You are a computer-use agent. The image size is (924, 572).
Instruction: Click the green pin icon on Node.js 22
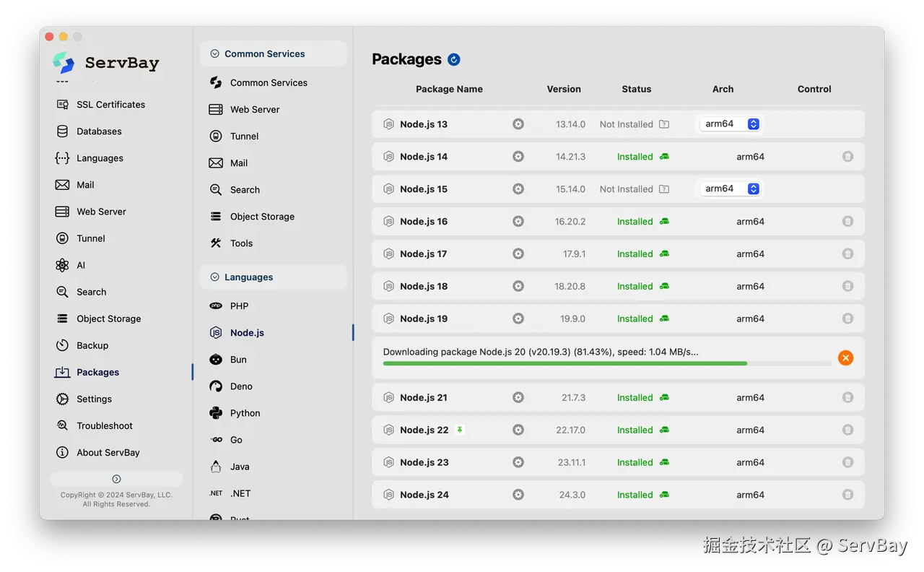point(459,430)
